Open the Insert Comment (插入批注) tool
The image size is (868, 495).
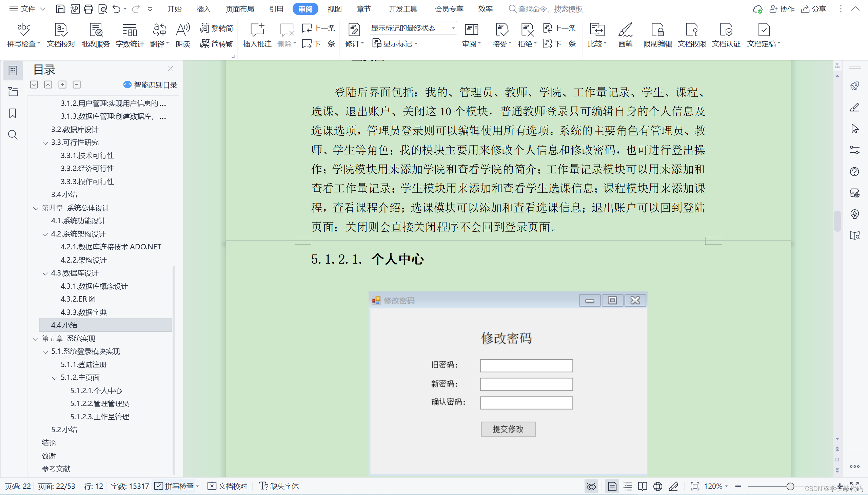(257, 35)
